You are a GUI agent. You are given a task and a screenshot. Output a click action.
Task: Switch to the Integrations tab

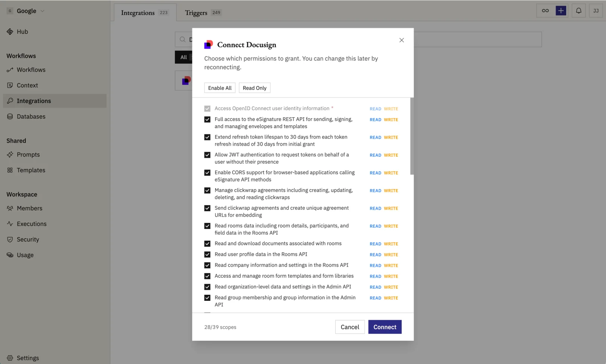click(x=145, y=12)
